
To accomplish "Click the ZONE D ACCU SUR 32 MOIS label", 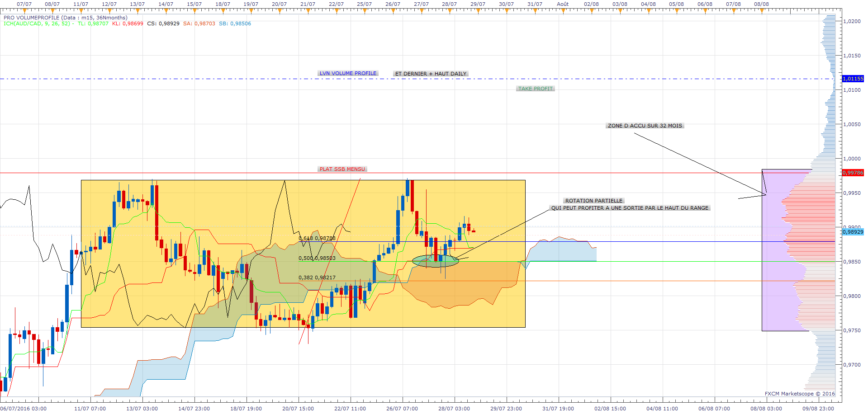I will (645, 126).
